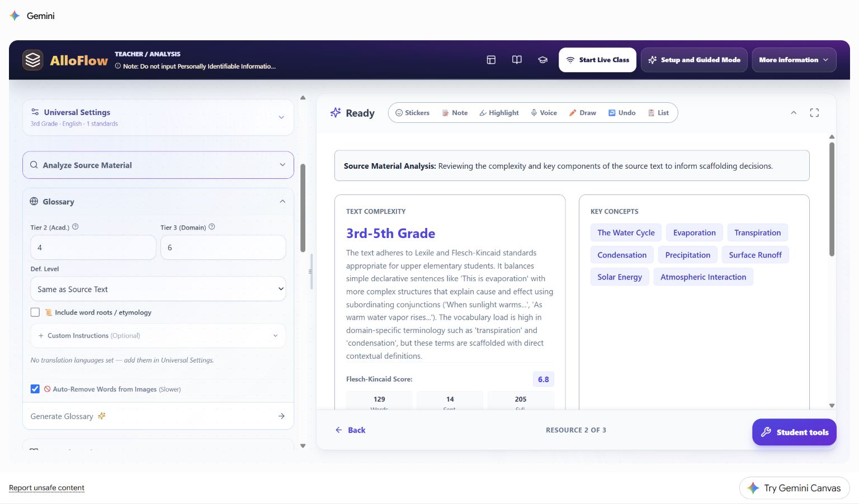Image resolution: width=859 pixels, height=504 pixels.
Task: Click the Undo tool
Action: coord(622,113)
